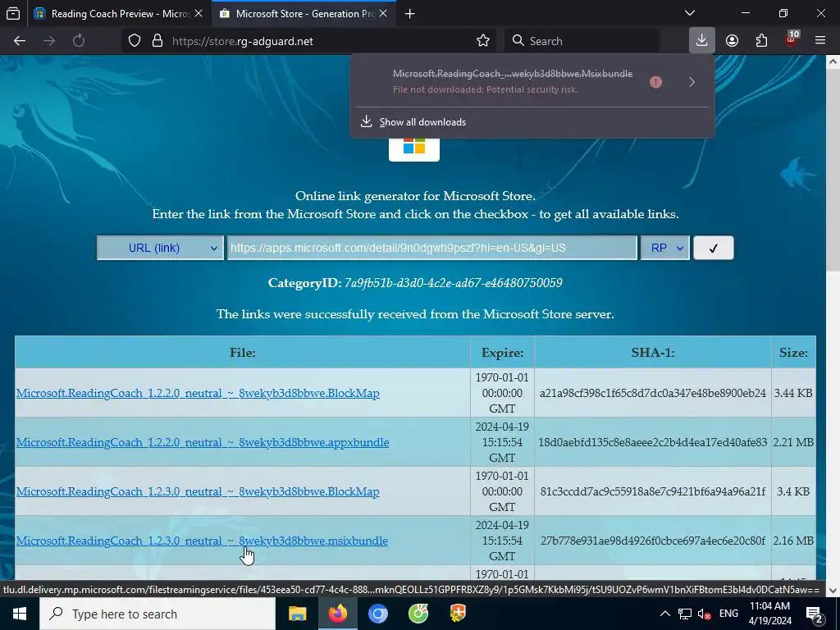Open the Extensions puzzle icon
Viewport: 840px width, 630px height.
[x=761, y=41]
